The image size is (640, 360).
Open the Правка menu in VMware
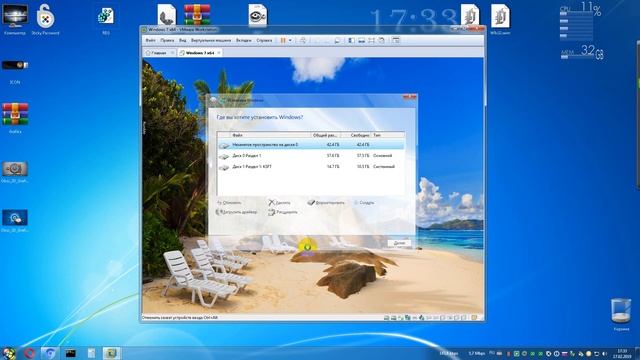[x=167, y=40]
